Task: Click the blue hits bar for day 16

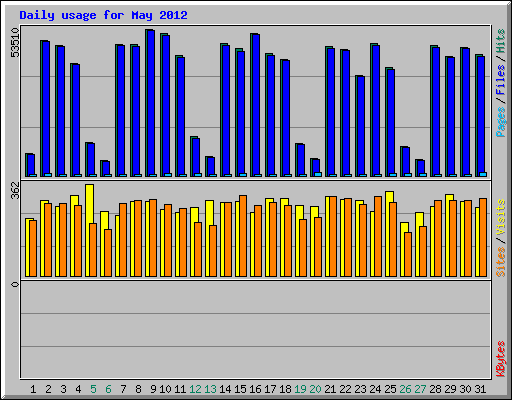Action: [256, 105]
